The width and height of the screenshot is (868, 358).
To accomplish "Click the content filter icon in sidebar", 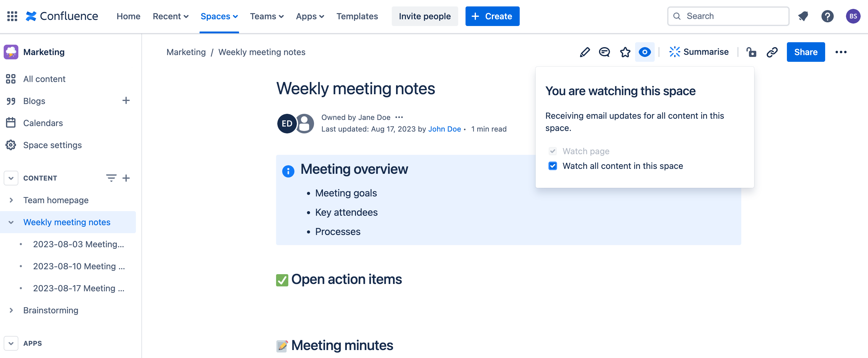I will pyautogui.click(x=111, y=178).
